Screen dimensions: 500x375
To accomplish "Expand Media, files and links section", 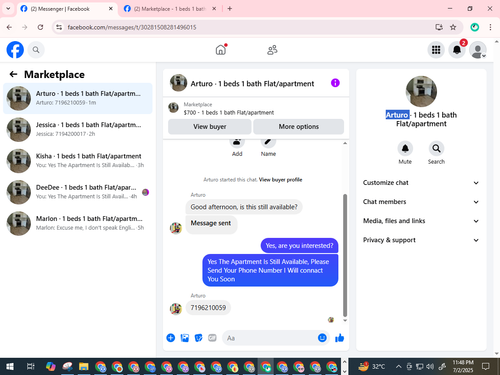I will point(421,221).
